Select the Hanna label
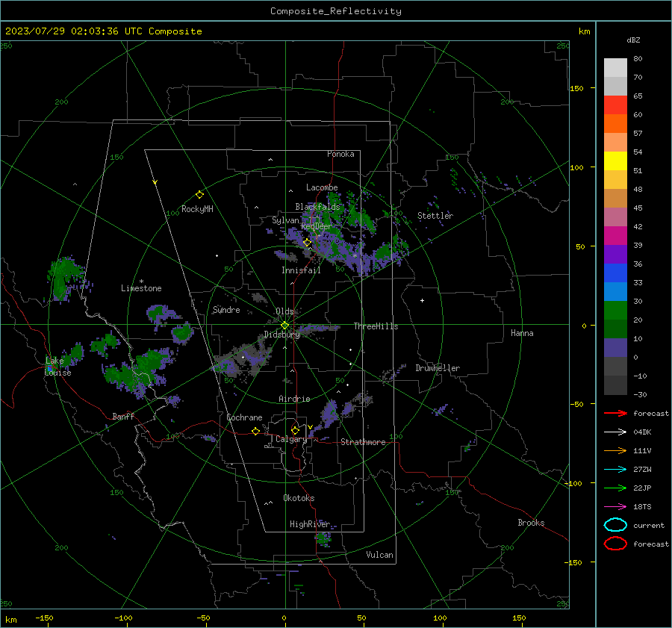The width and height of the screenshot is (672, 628). click(522, 333)
